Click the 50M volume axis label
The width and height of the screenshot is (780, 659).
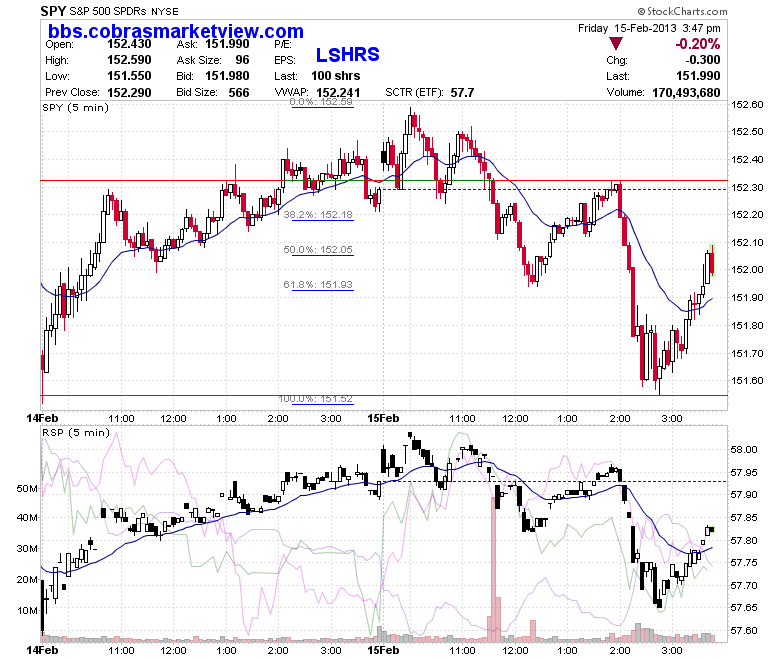point(27,488)
